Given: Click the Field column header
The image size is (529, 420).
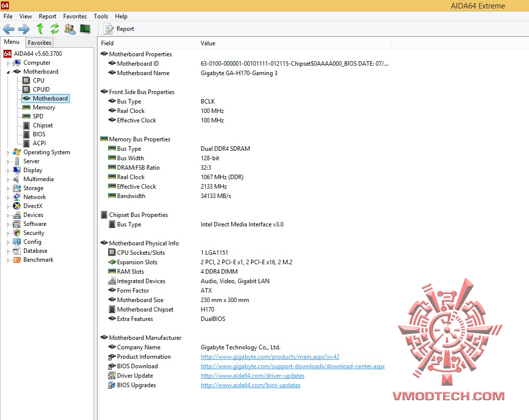Looking at the screenshot, I should pos(147,43).
